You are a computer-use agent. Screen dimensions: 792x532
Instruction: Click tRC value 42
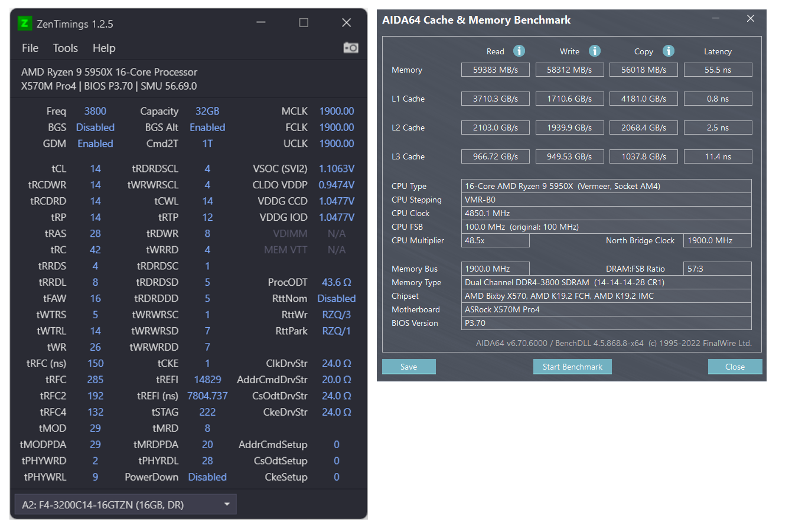tap(95, 250)
